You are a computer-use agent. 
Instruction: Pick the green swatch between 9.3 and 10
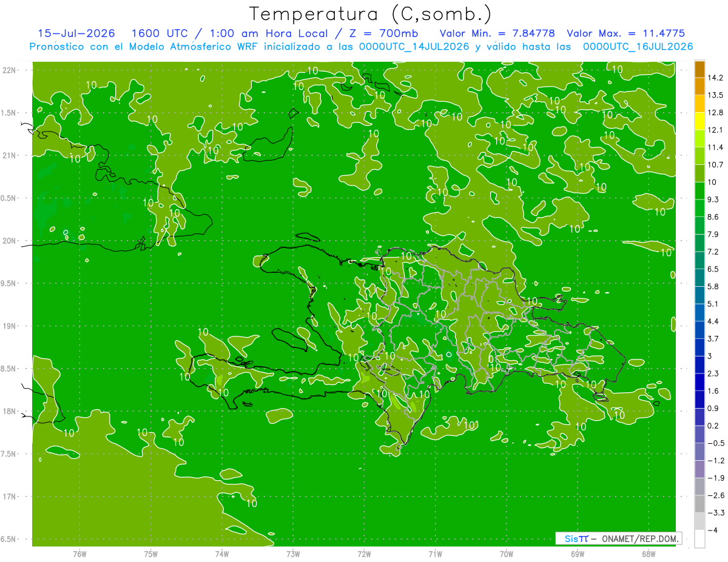point(699,191)
